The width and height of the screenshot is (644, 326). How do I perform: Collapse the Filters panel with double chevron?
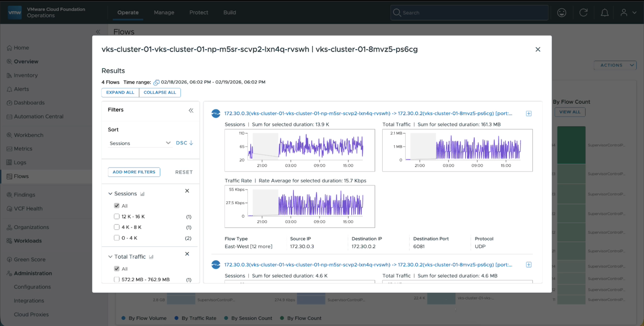coord(191,110)
